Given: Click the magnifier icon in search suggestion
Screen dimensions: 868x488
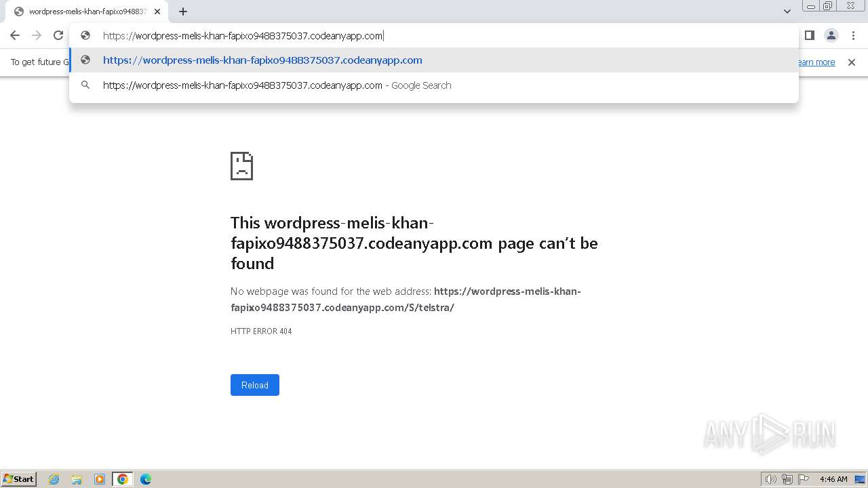Looking at the screenshot, I should [x=85, y=85].
